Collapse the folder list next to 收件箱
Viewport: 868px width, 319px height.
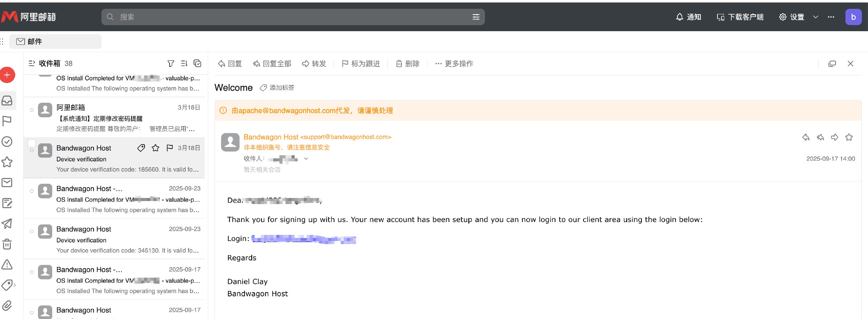click(32, 63)
